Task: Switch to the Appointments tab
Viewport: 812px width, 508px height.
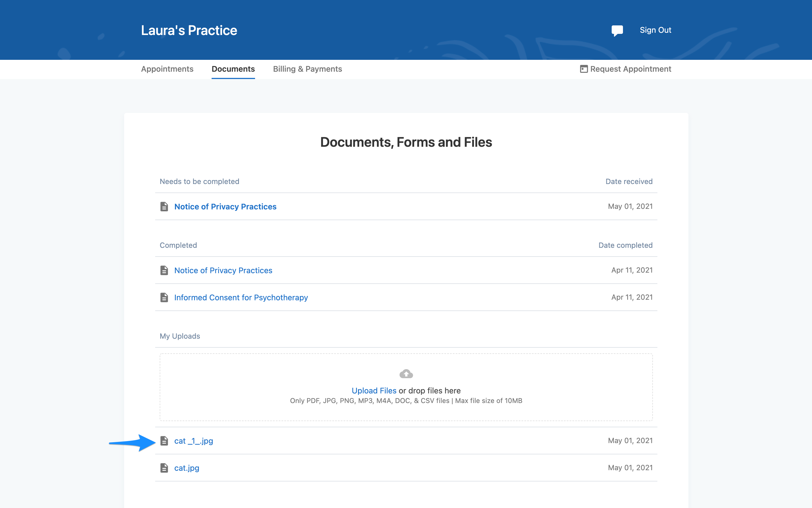Action: pyautogui.click(x=167, y=69)
